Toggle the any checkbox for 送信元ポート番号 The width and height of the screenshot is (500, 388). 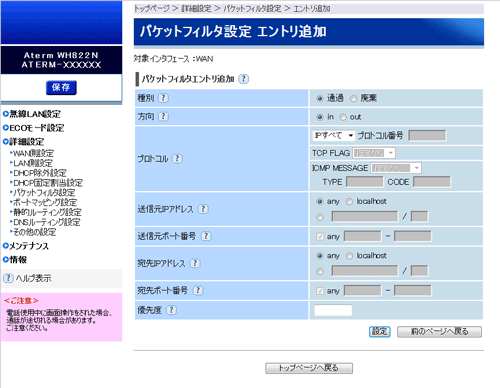320,236
